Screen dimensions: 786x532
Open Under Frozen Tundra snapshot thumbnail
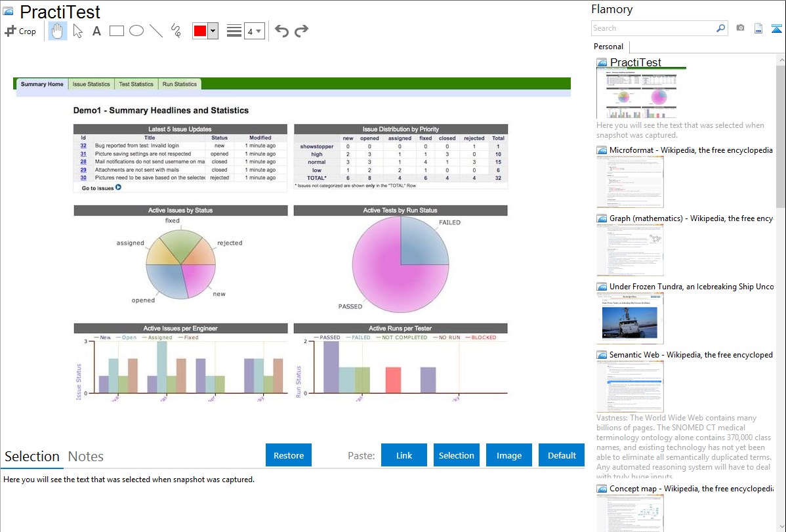[630, 318]
